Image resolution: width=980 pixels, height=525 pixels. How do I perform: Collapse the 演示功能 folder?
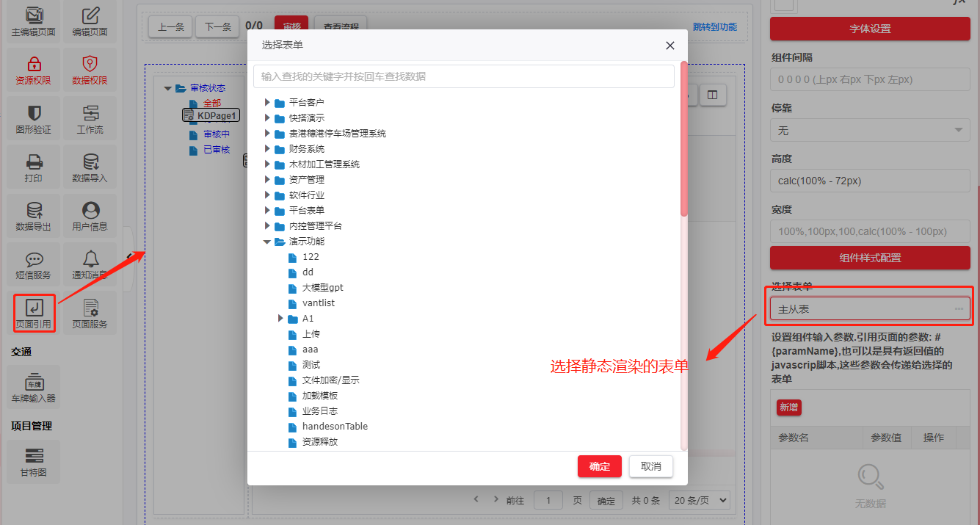[267, 242]
